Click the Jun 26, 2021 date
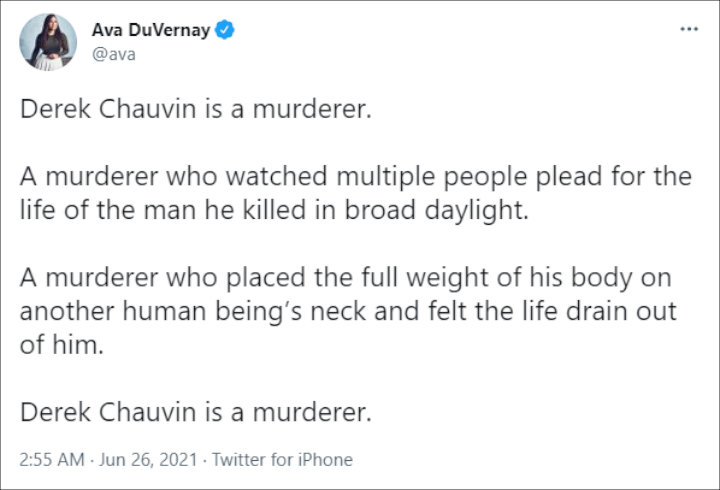The width and height of the screenshot is (720, 490). click(148, 459)
